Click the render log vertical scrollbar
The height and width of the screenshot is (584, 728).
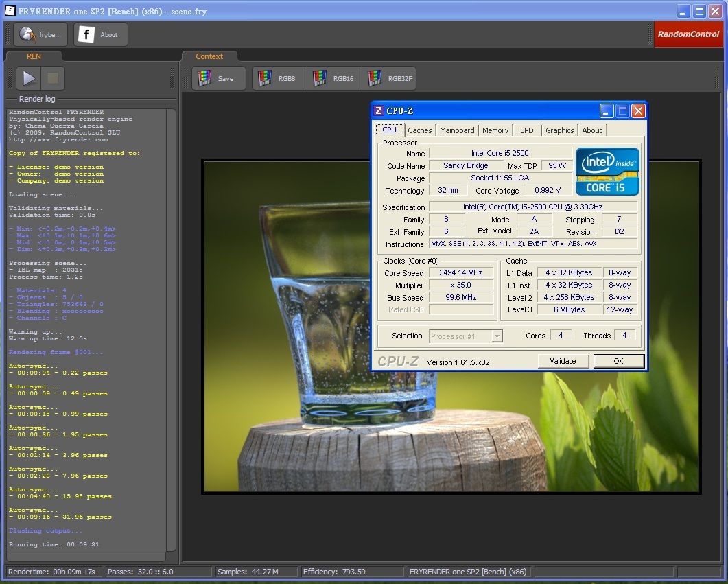tap(171, 329)
